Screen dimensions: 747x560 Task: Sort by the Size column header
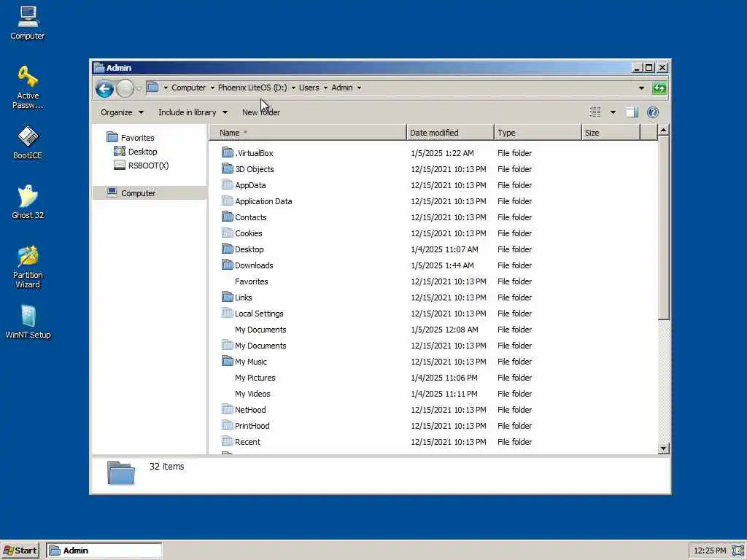[611, 133]
